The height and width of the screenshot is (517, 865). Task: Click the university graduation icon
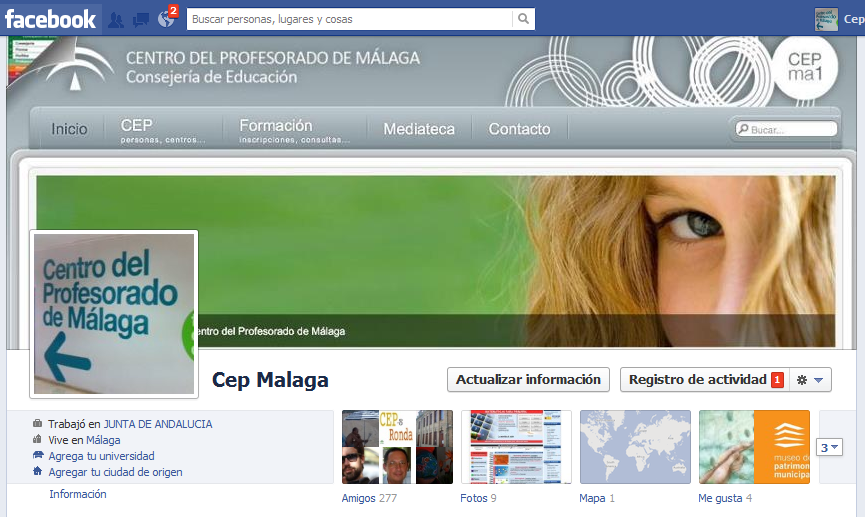38,455
